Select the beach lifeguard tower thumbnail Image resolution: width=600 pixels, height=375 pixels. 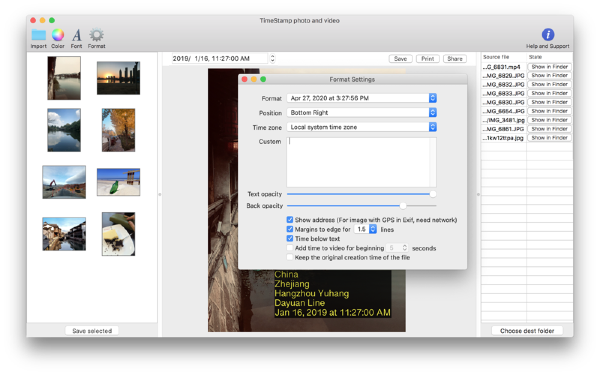pos(118,182)
